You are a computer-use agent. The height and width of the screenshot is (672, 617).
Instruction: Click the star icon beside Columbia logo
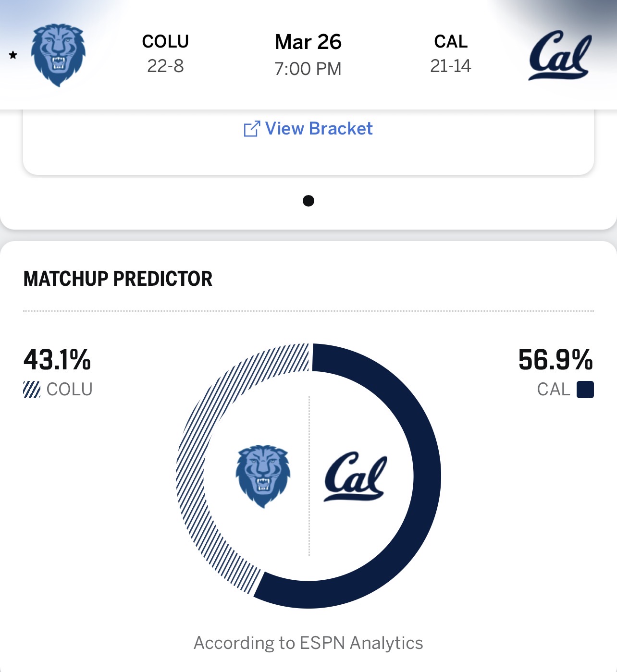pos(13,55)
